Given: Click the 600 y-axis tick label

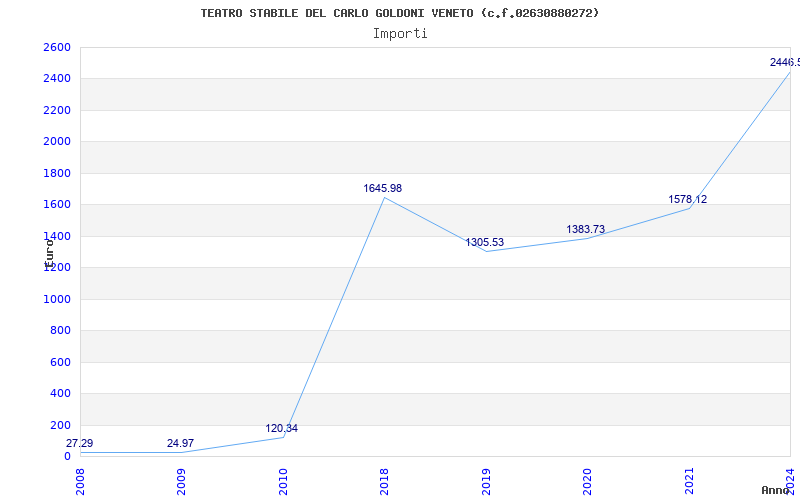Looking at the screenshot, I should tap(60, 362).
